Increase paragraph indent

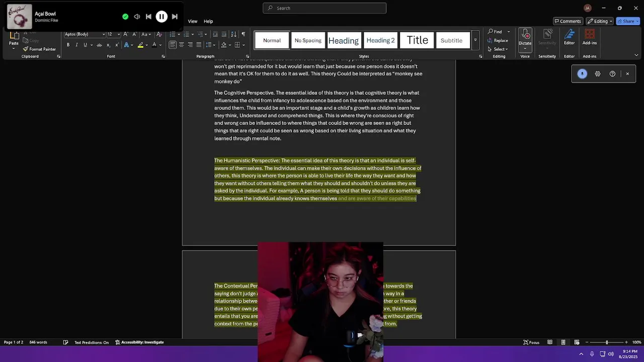coord(224,34)
